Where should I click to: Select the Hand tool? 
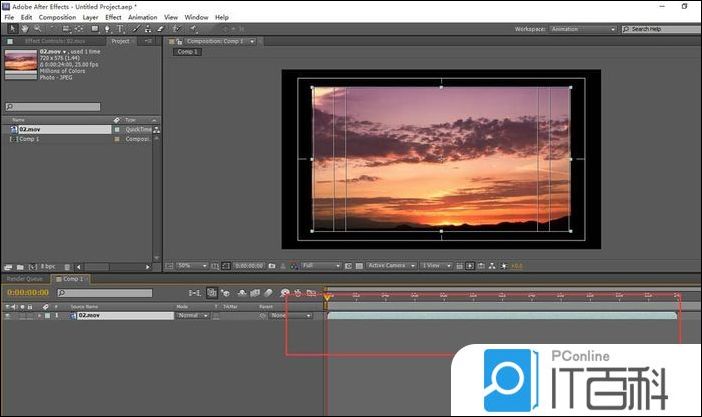[24, 29]
